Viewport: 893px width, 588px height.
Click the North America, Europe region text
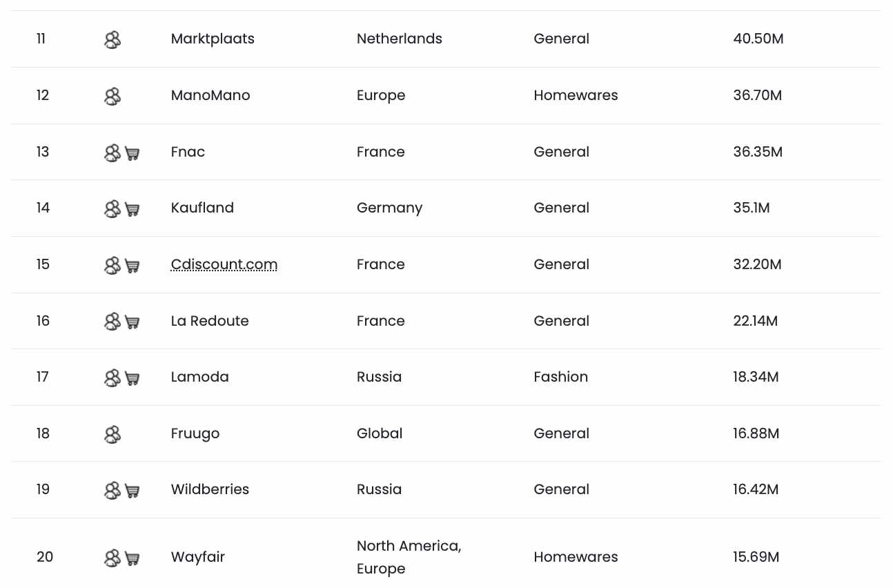409,557
